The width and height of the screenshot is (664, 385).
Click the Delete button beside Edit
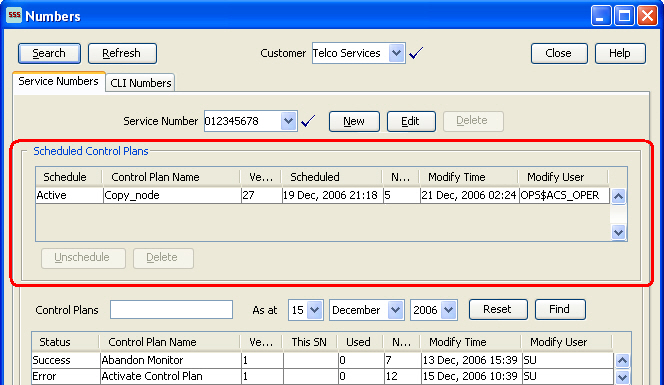tap(473, 122)
